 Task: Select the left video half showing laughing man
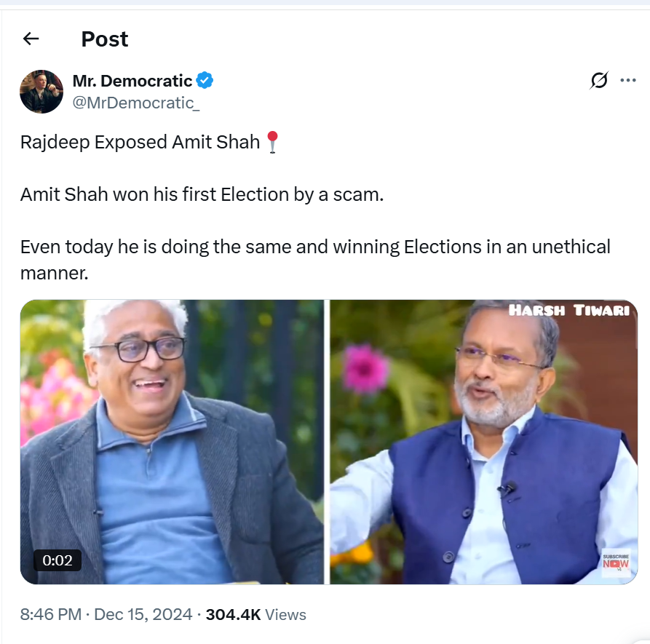(x=172, y=442)
